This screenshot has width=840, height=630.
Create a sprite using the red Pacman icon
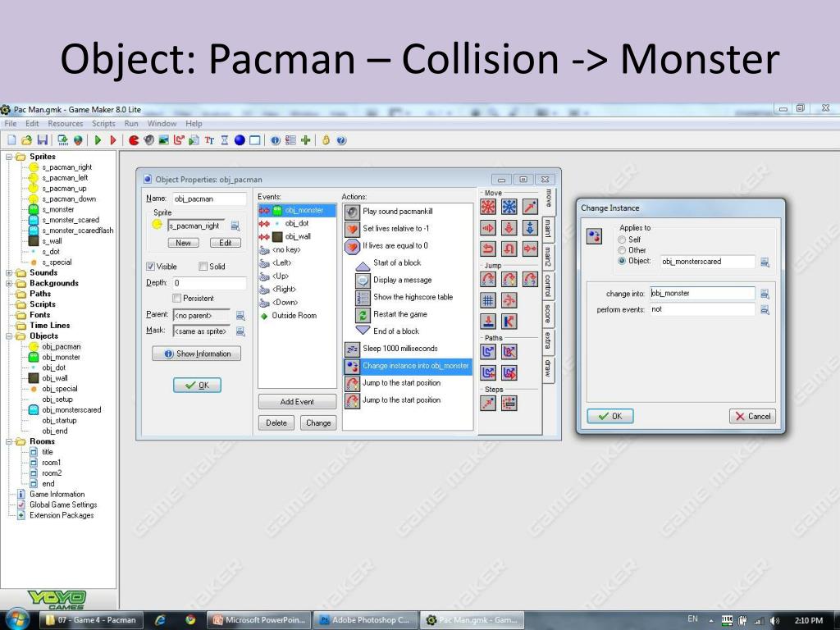pyautogui.click(x=134, y=140)
